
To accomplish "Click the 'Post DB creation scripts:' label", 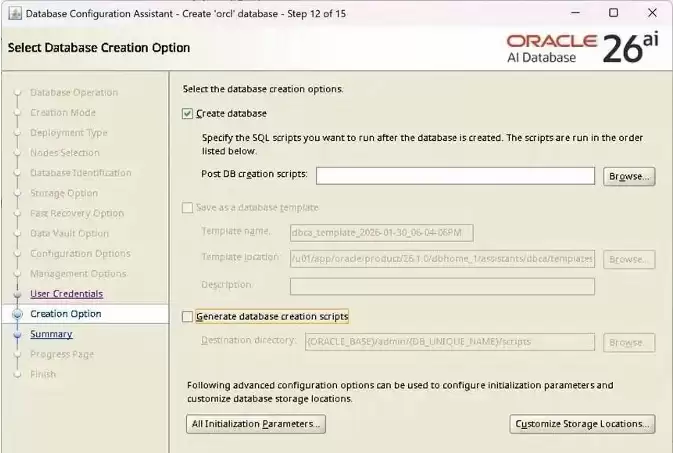I will [255, 174].
